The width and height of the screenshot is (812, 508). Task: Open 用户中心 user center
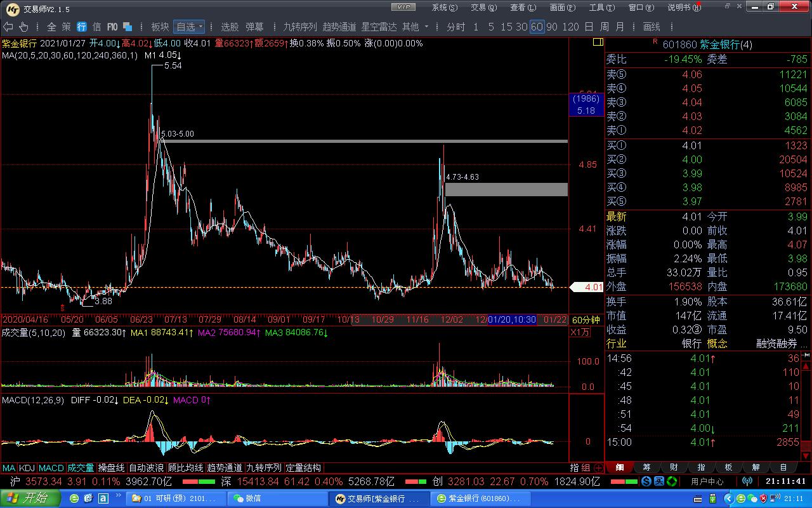707,481
